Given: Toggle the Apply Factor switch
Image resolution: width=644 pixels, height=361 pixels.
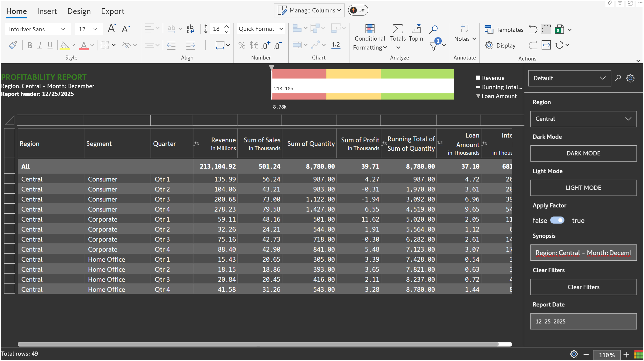Looking at the screenshot, I should click(x=557, y=220).
